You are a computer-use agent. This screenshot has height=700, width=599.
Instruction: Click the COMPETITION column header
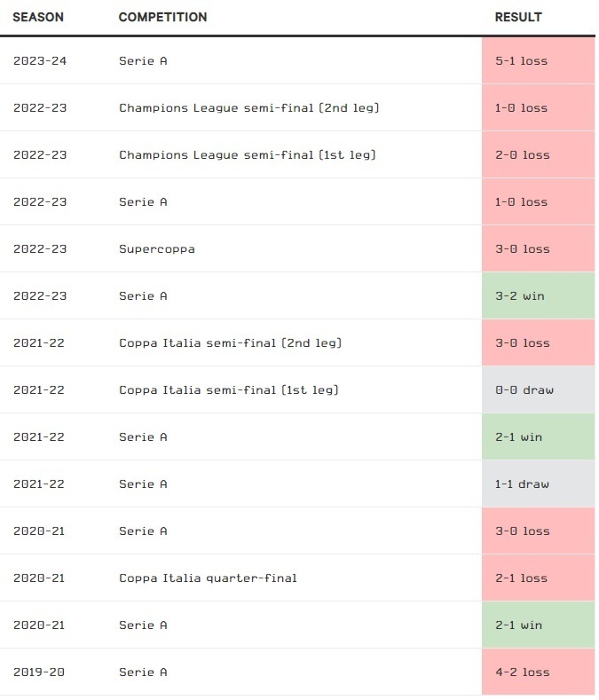tap(162, 17)
